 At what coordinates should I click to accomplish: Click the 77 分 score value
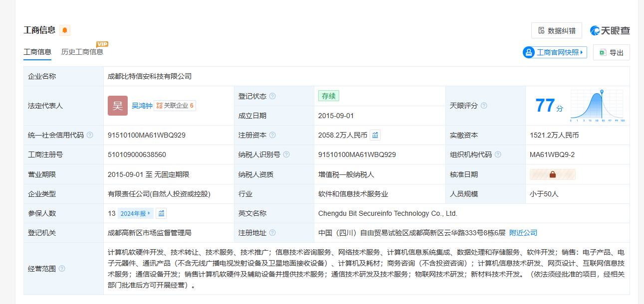click(549, 106)
